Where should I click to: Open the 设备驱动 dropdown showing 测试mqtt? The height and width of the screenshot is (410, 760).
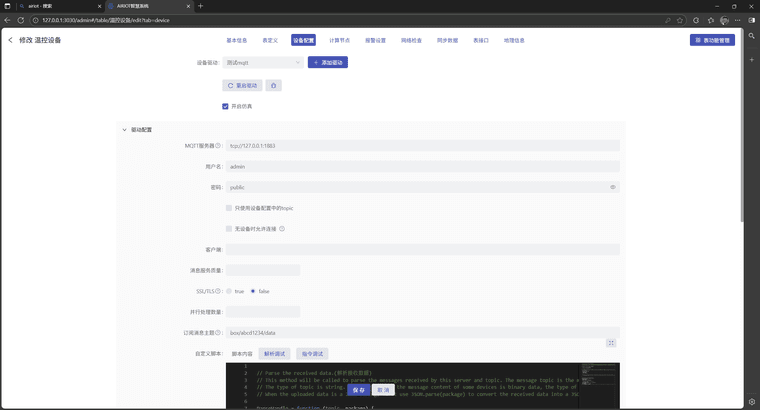point(263,63)
